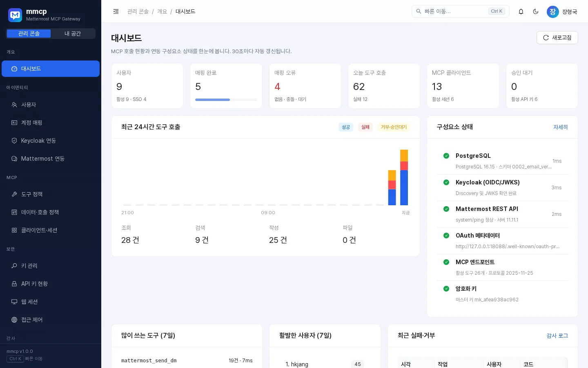Click the PostgreSQL status check icon

coord(446,156)
